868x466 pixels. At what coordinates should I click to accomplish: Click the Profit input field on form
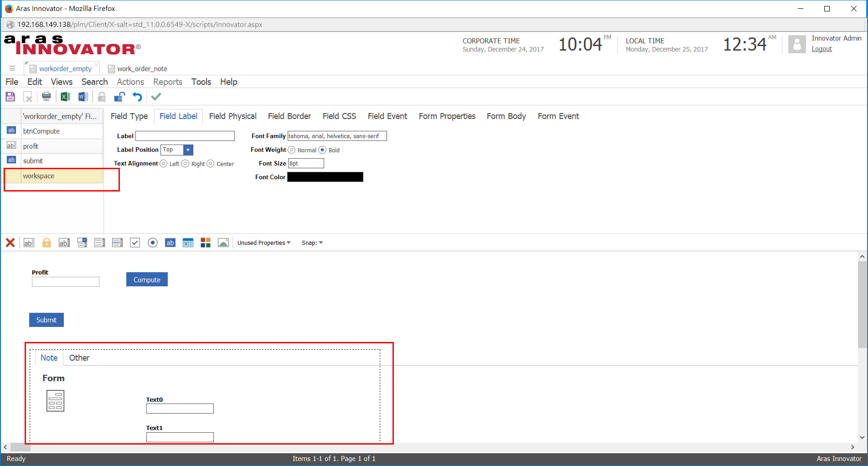pyautogui.click(x=66, y=282)
